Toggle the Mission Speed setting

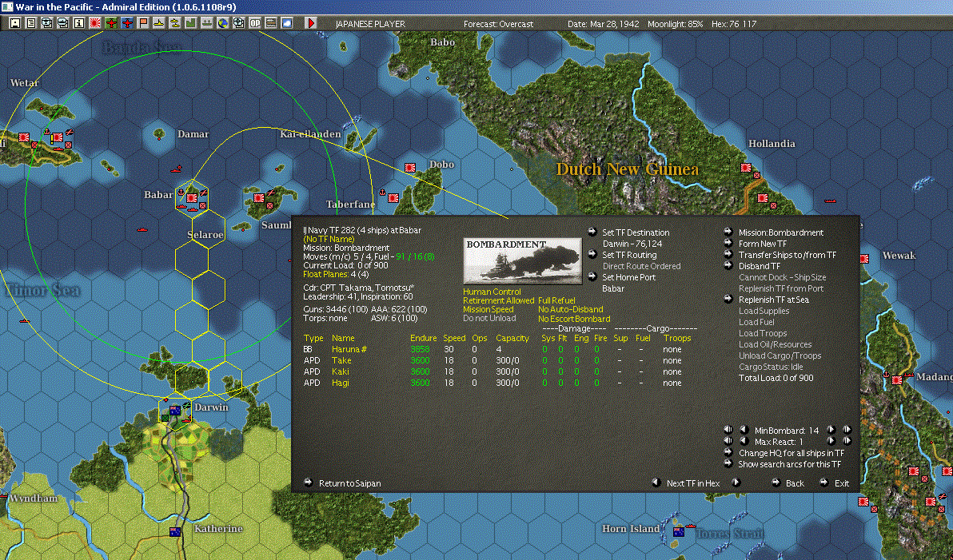pyautogui.click(x=488, y=309)
